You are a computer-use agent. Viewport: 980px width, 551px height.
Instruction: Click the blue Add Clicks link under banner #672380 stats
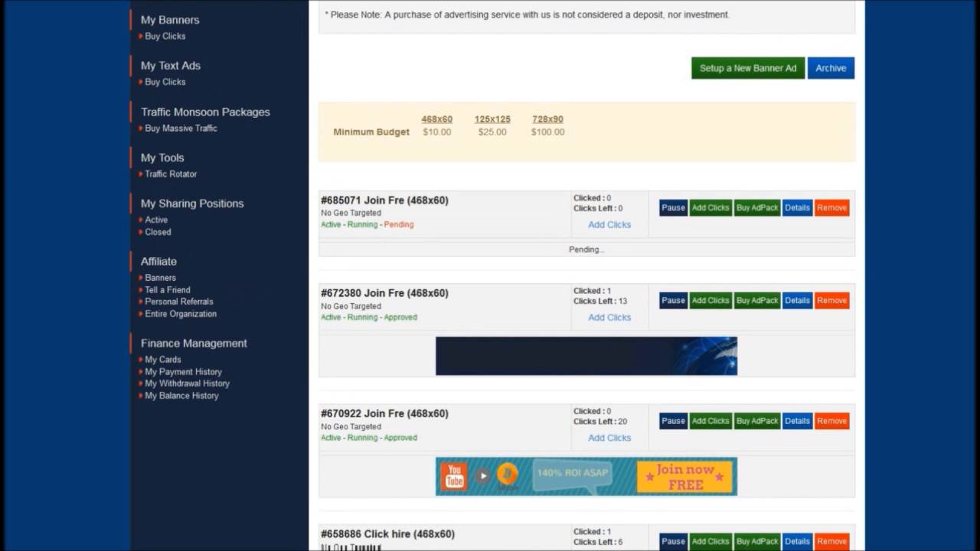click(609, 318)
